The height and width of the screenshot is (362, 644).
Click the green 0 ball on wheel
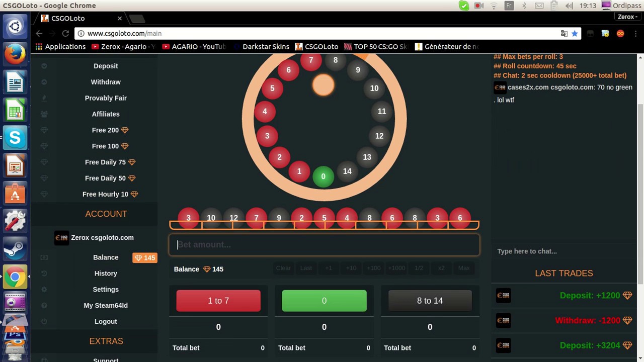tap(323, 176)
